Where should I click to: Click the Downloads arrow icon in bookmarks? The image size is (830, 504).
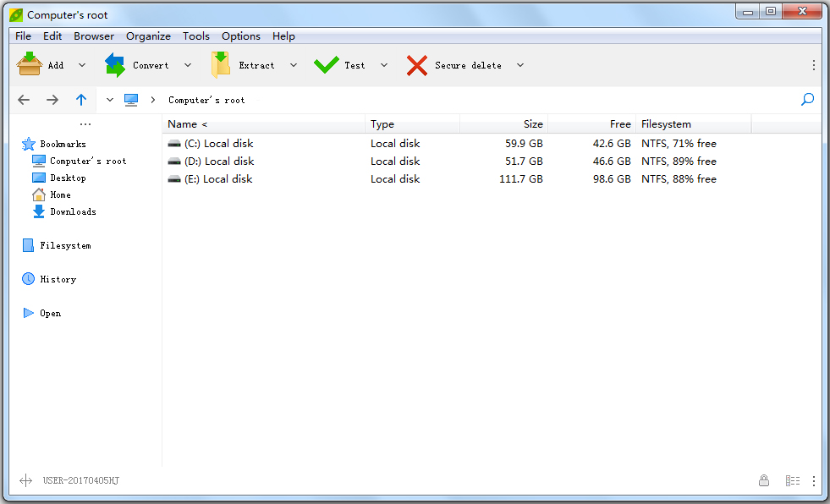[x=39, y=211]
